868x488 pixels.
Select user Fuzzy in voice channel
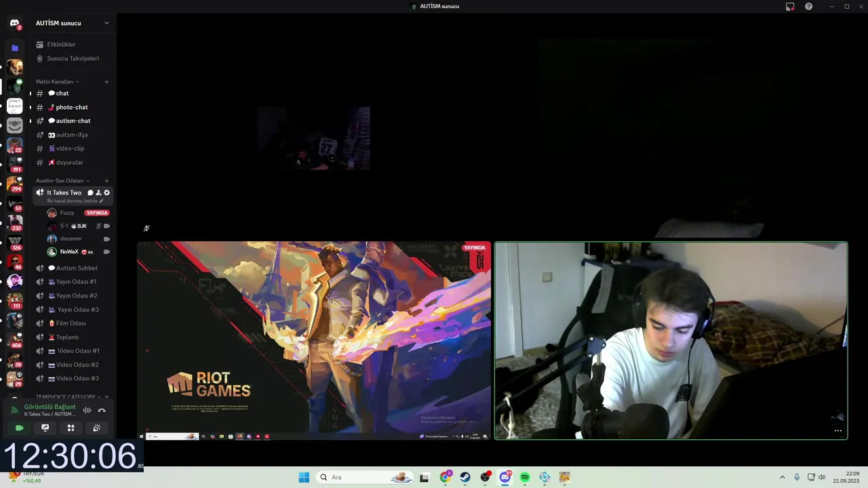click(x=78, y=213)
